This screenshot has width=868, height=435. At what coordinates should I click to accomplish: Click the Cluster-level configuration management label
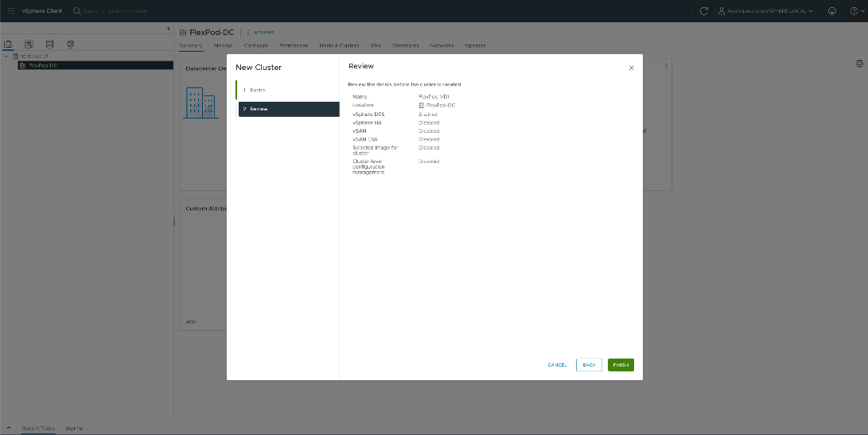pyautogui.click(x=368, y=166)
